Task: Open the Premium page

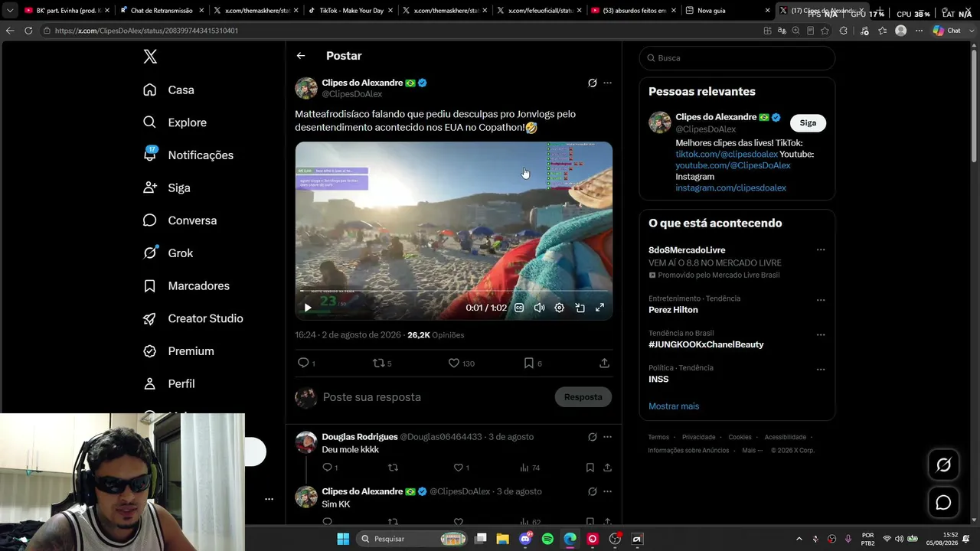Action: tap(178, 351)
